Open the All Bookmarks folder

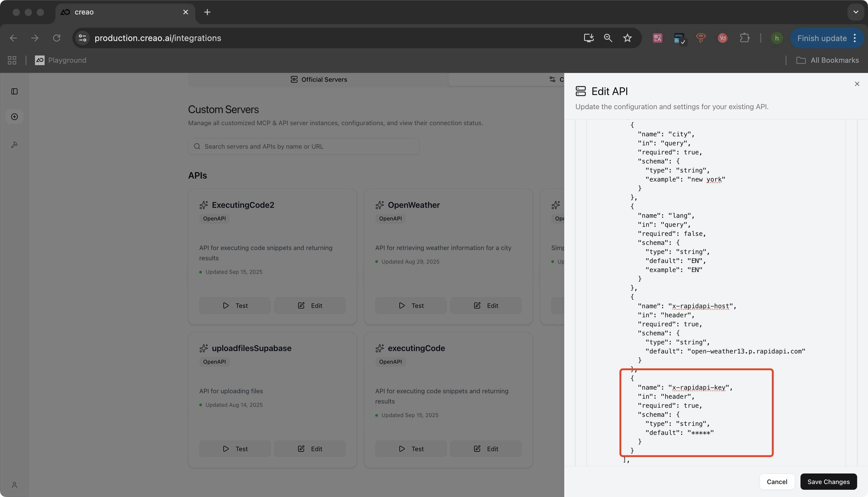pyautogui.click(x=827, y=60)
